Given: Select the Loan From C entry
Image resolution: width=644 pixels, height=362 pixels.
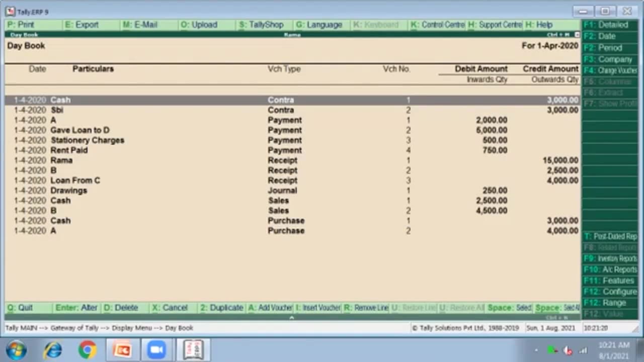Looking at the screenshot, I should coord(293,180).
